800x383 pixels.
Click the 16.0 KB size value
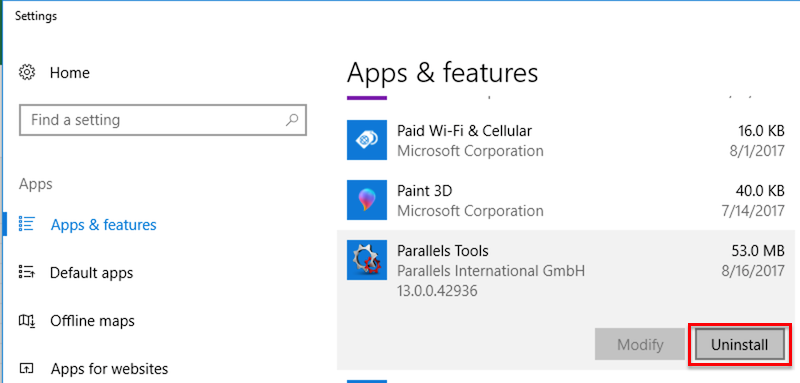761,131
